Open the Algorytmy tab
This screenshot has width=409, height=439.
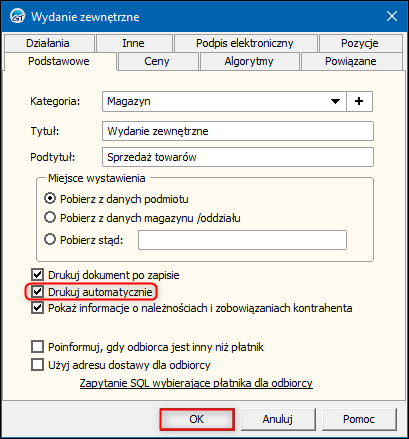tap(249, 61)
